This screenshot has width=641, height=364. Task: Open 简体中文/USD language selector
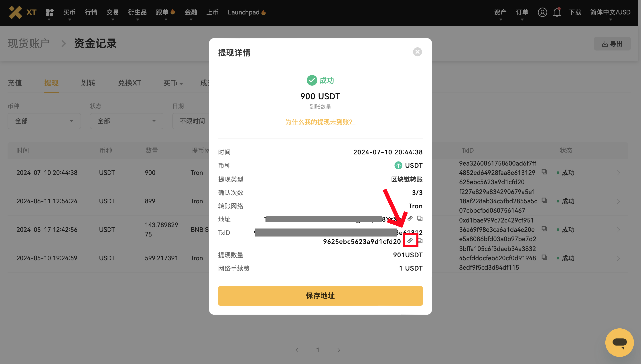point(610,12)
